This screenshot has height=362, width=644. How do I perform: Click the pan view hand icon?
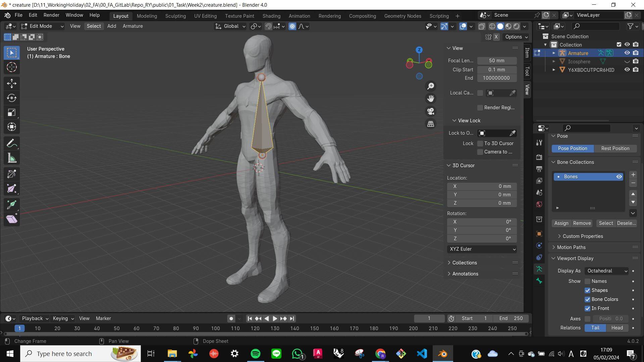click(431, 99)
